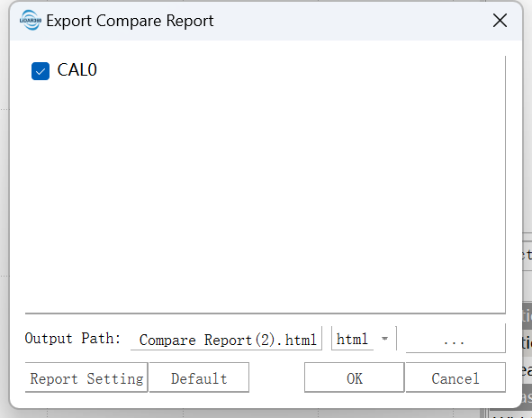Close the Export Compare Report dialog
This screenshot has width=532, height=418.
[x=500, y=21]
